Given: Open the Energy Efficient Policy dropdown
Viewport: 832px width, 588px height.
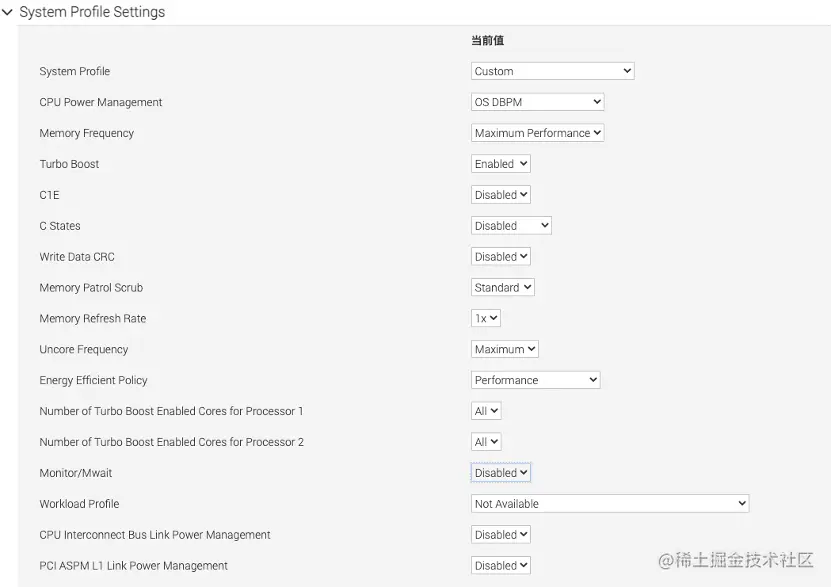Looking at the screenshot, I should pyautogui.click(x=535, y=380).
